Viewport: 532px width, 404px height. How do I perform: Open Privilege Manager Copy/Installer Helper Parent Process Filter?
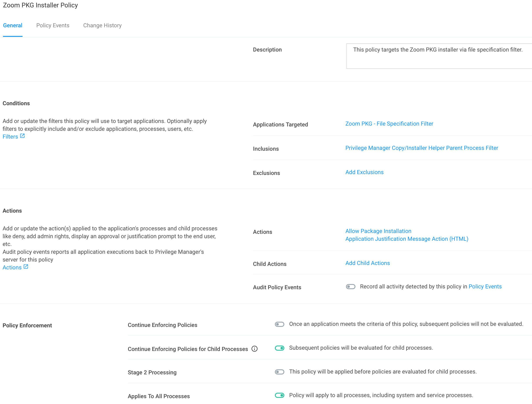pos(421,148)
